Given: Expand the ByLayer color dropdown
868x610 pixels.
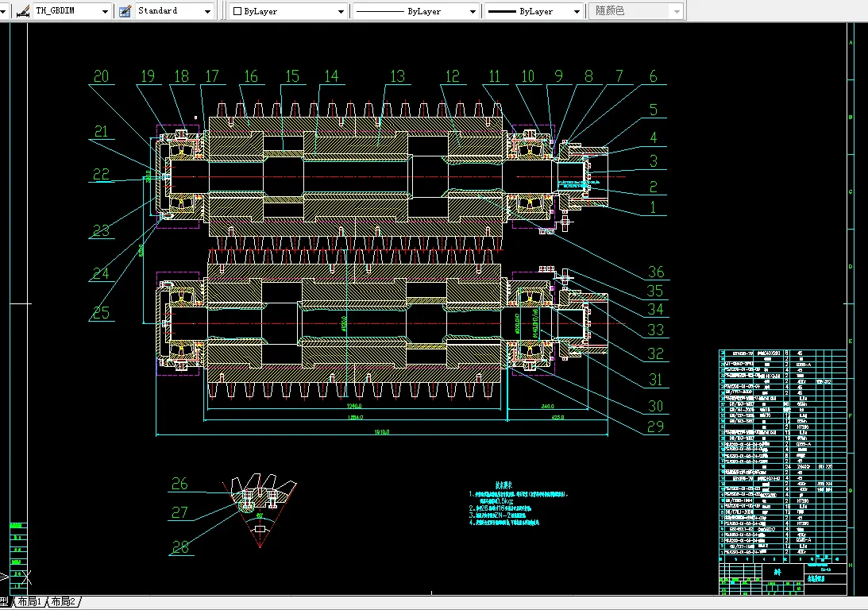Looking at the screenshot, I should click(x=341, y=11).
